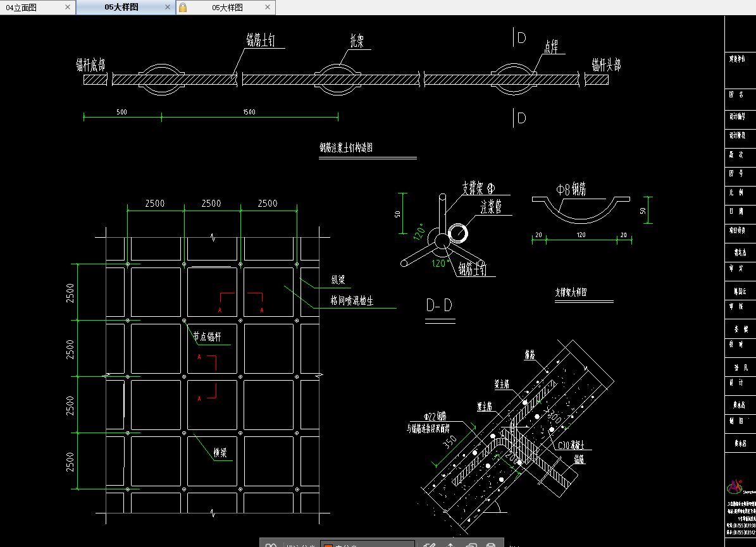
Task: Select the 锚杆头部 label
Action: coord(607,65)
